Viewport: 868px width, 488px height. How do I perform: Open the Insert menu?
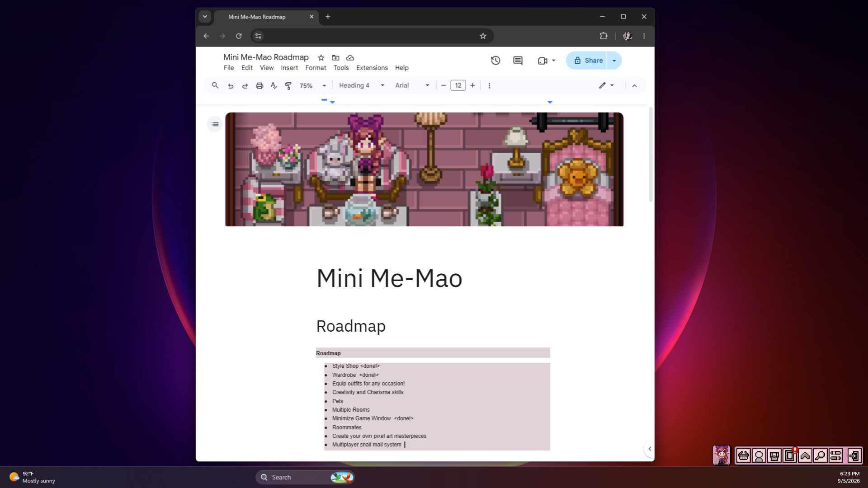[289, 68]
